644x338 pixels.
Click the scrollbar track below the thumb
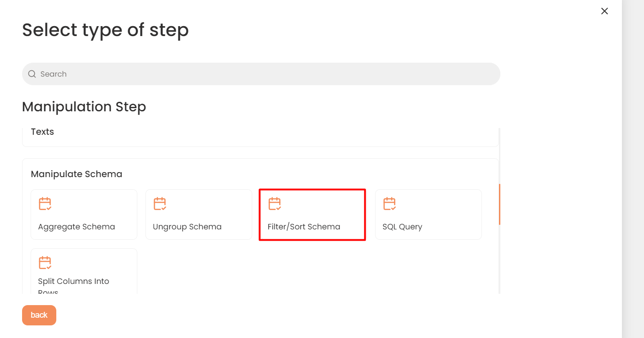click(x=499, y=261)
